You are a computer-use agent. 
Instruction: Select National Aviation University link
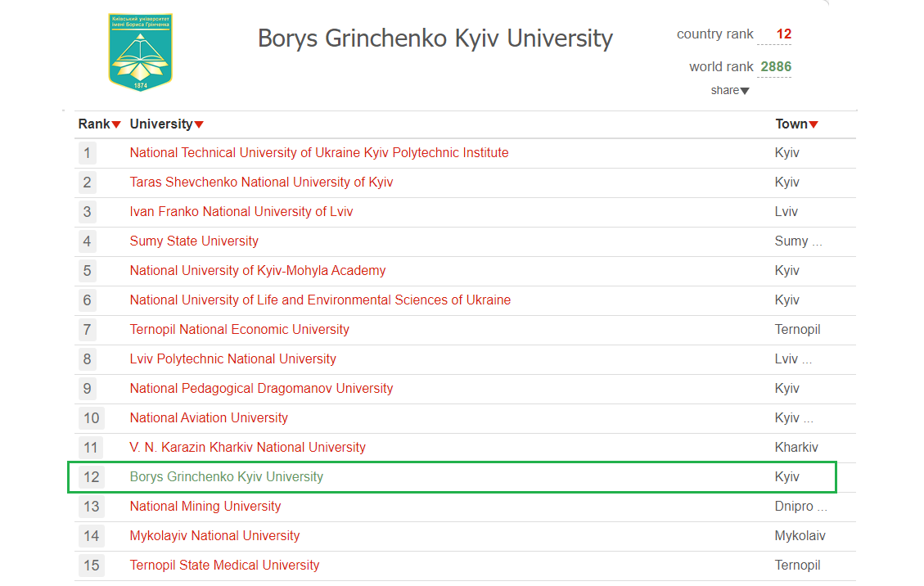click(x=209, y=418)
